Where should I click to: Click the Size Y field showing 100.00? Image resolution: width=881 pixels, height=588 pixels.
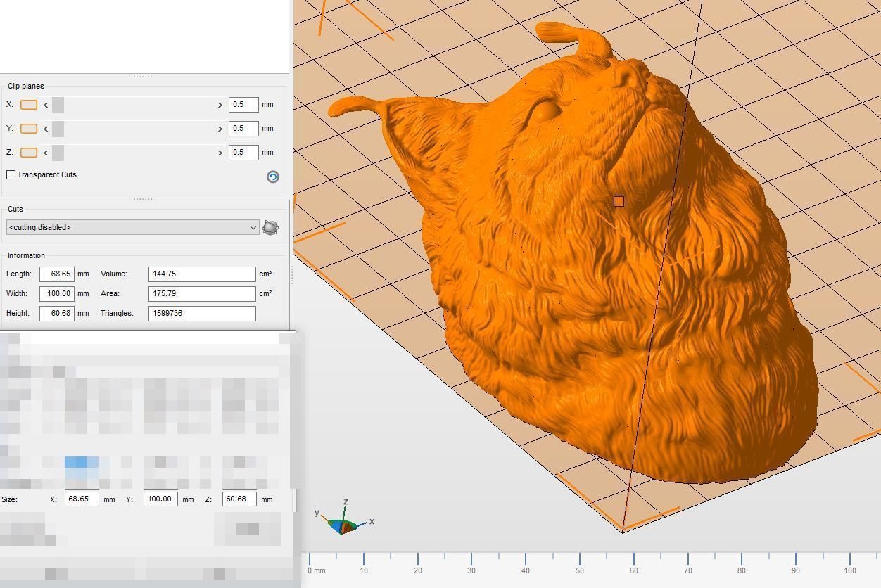(x=160, y=499)
